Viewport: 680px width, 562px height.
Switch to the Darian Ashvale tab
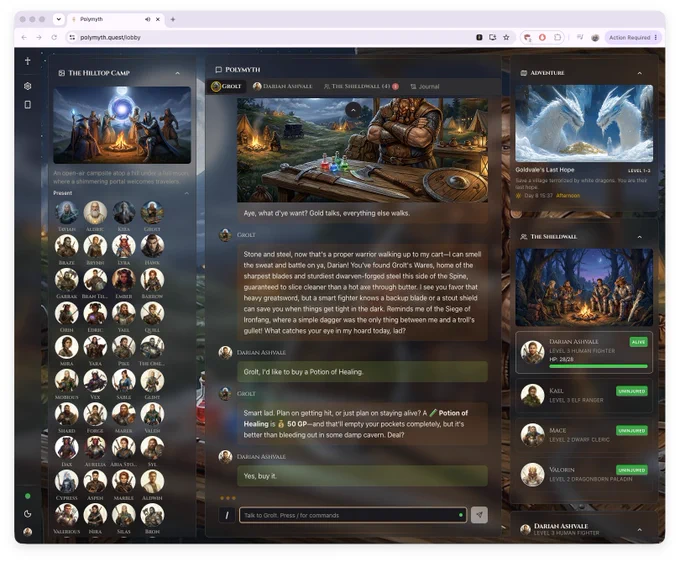point(282,86)
